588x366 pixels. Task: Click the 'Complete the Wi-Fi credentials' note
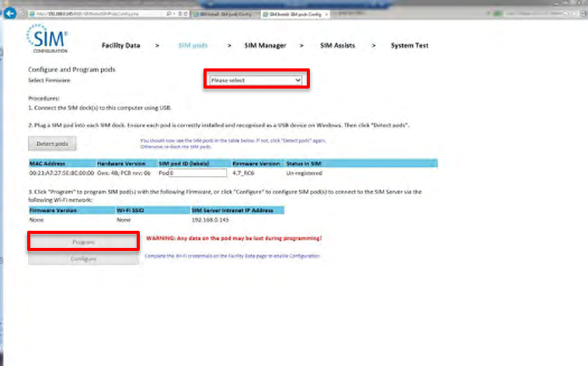point(232,256)
